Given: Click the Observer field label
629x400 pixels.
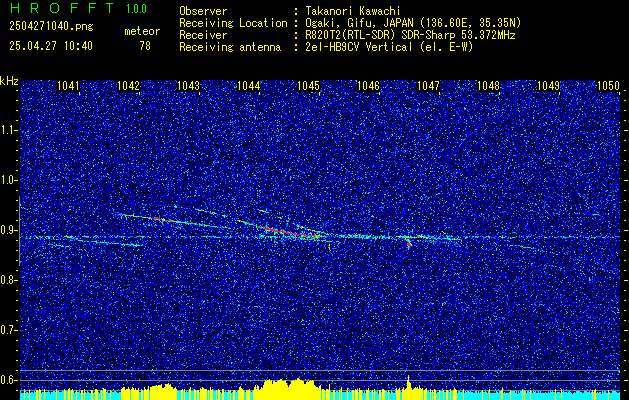Looking at the screenshot, I should click(x=203, y=11).
